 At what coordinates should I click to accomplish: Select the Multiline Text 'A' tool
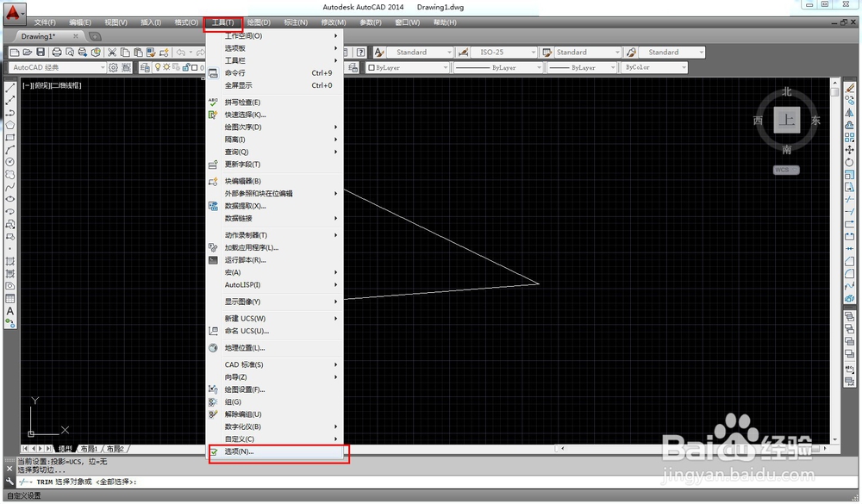(x=9, y=311)
